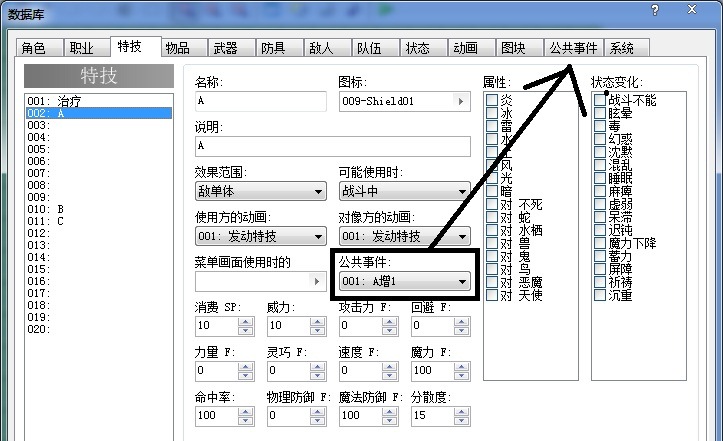Go to the 敌人 tab
The image size is (723, 441).
coord(326,48)
